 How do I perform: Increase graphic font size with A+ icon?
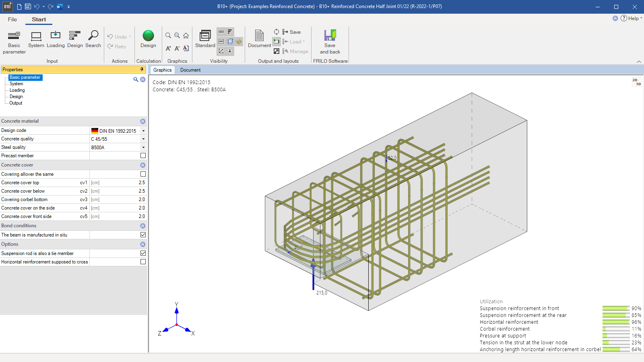(168, 48)
